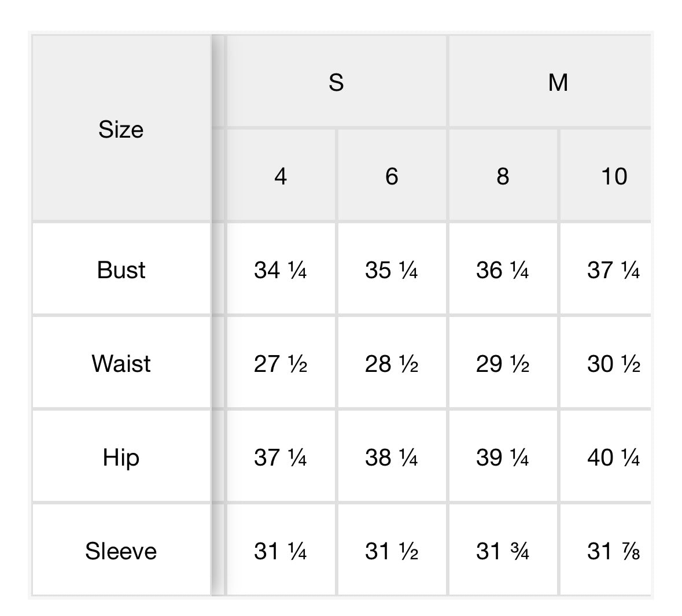Click the size 4 column header
Image resolution: width=682 pixels, height=616 pixels.
(281, 176)
